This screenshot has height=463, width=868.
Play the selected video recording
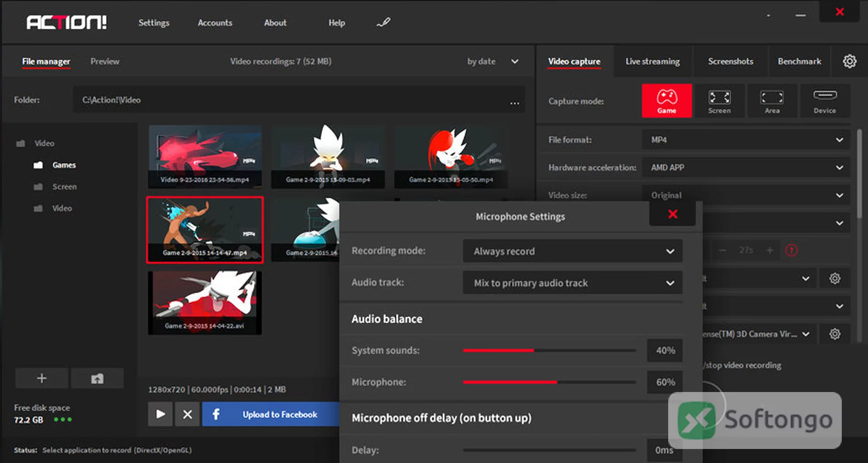point(160,414)
